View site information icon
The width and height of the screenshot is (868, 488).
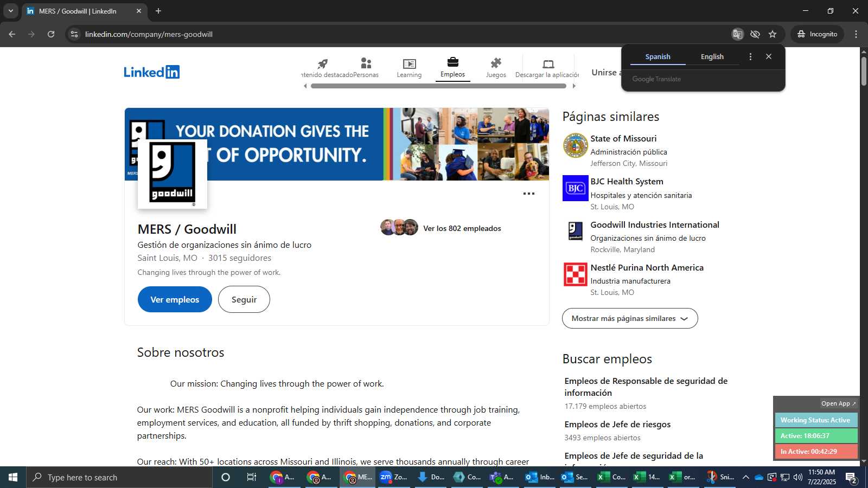pos(74,34)
